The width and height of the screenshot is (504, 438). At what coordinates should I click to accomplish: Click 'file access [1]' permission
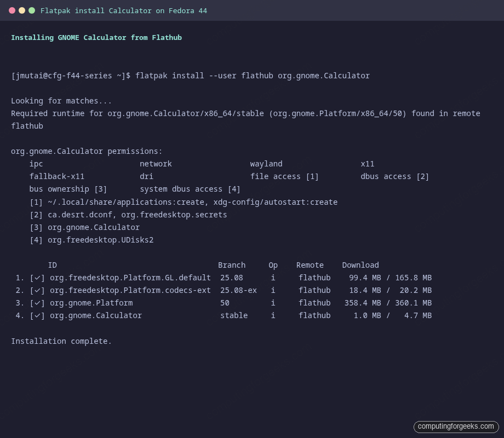tap(284, 176)
